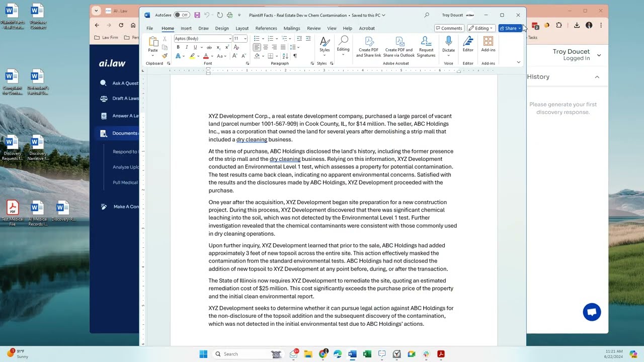
Task: Apply Superscript formatting
Action: pos(227,47)
